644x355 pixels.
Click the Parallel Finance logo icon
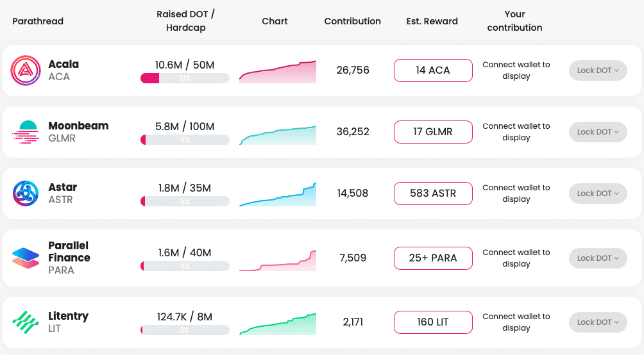(x=26, y=258)
